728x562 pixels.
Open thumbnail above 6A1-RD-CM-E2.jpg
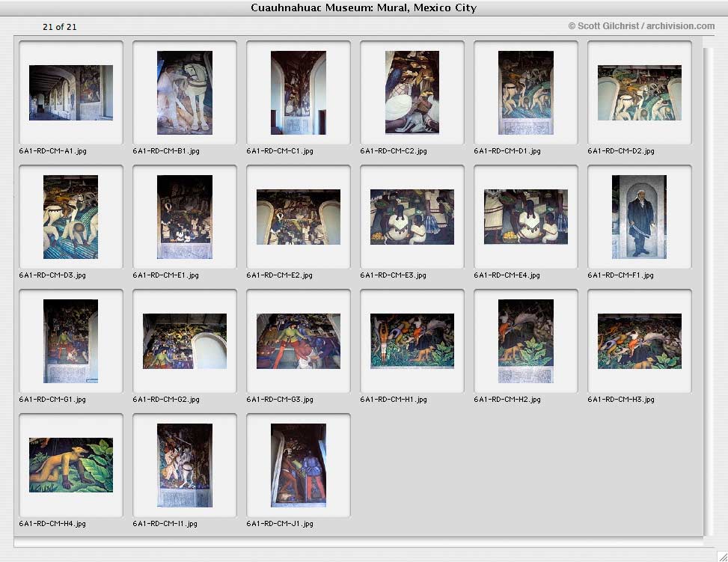pyautogui.click(x=299, y=217)
